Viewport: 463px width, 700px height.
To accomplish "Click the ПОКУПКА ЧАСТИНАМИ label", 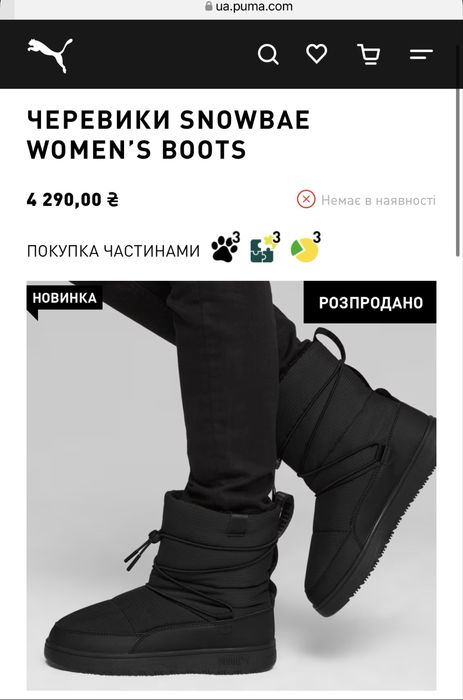I will 113,251.
